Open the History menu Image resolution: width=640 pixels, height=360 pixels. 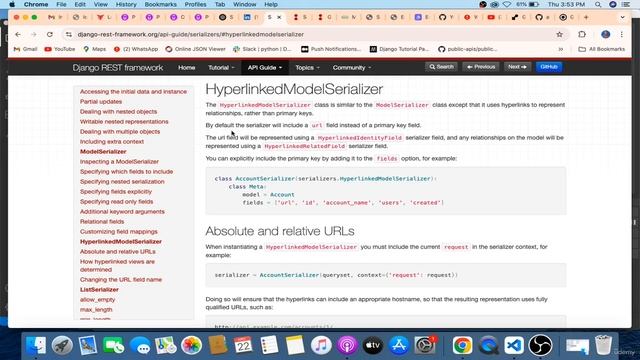[126, 4]
